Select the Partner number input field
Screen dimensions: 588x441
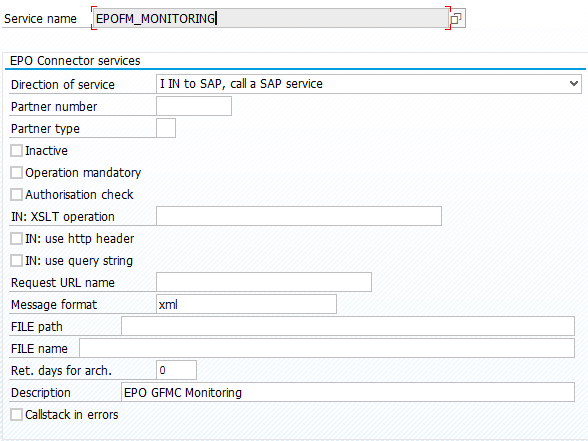click(x=194, y=106)
